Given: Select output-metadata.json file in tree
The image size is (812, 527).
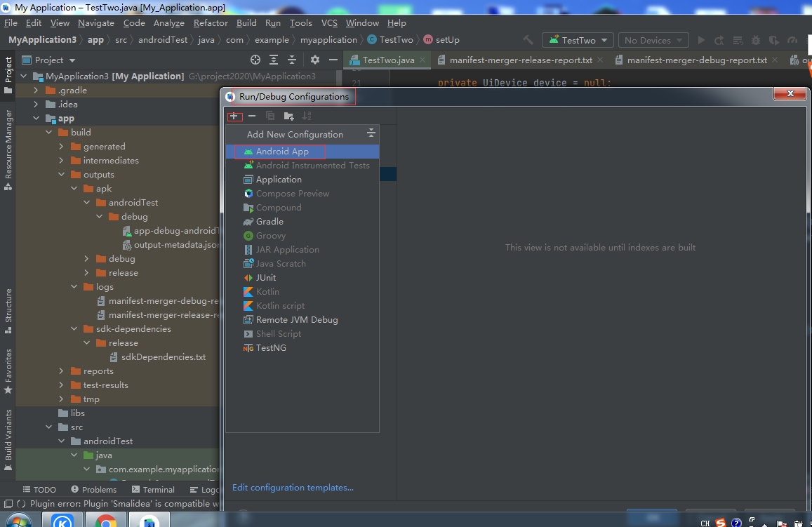Looking at the screenshot, I should [x=171, y=244].
